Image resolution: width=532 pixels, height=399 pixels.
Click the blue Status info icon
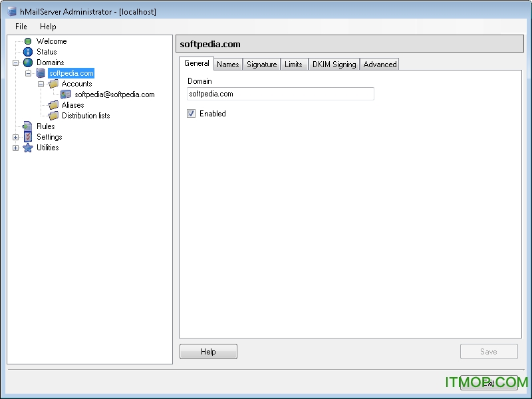tap(28, 52)
